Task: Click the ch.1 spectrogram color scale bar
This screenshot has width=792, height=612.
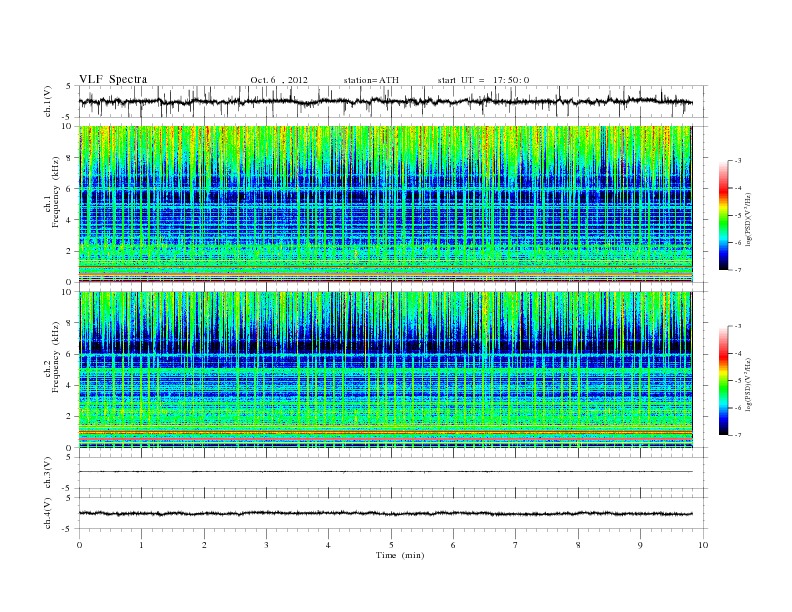Action: click(x=723, y=216)
